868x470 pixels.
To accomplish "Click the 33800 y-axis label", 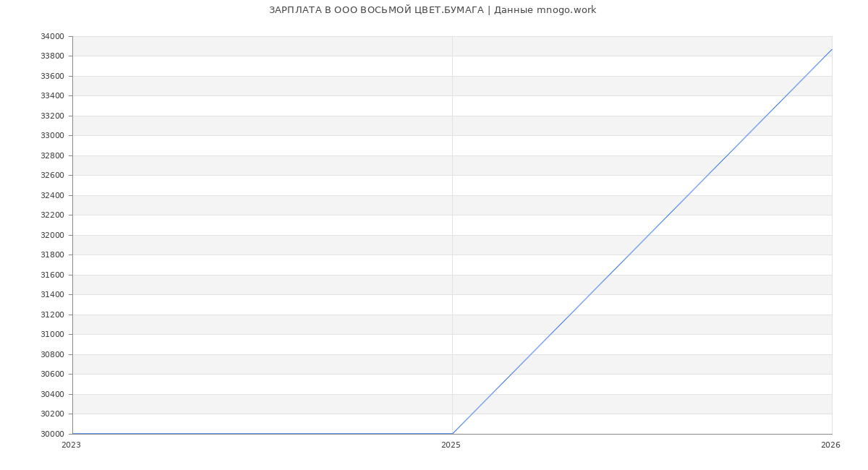I will coord(52,56).
